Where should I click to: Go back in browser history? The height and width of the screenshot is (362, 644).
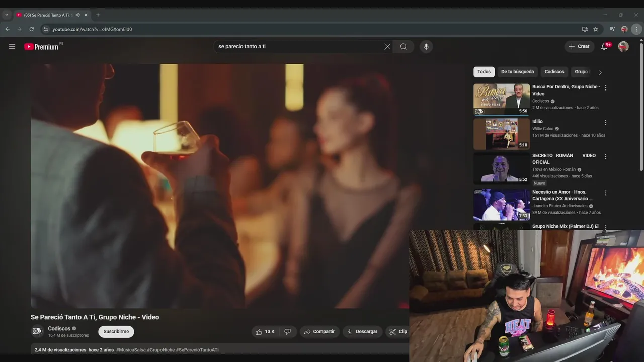coord(7,29)
